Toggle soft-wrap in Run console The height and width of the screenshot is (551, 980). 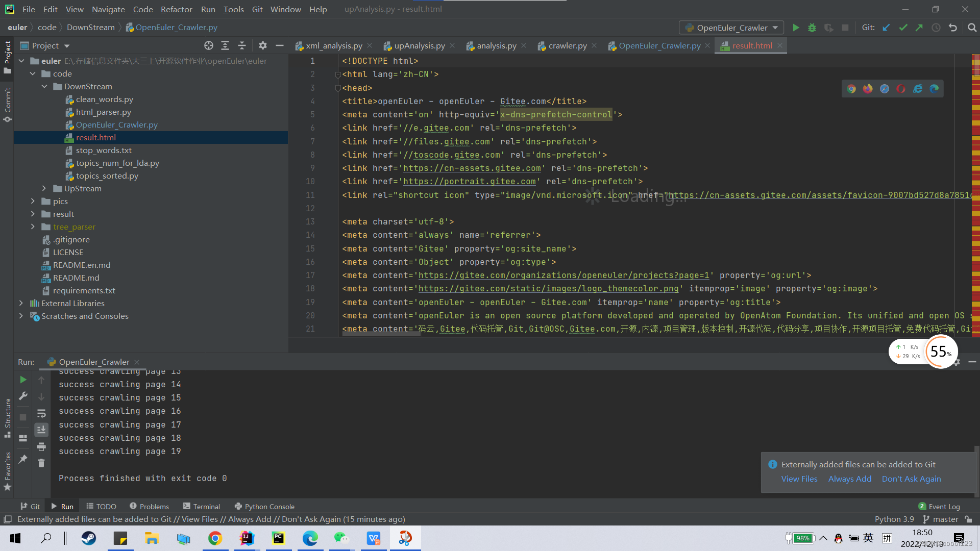point(41,413)
